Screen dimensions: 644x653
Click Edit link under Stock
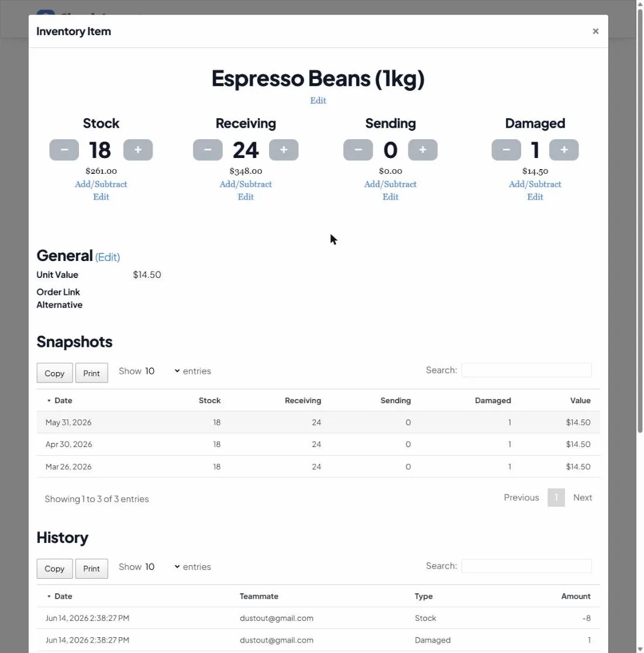(x=101, y=197)
